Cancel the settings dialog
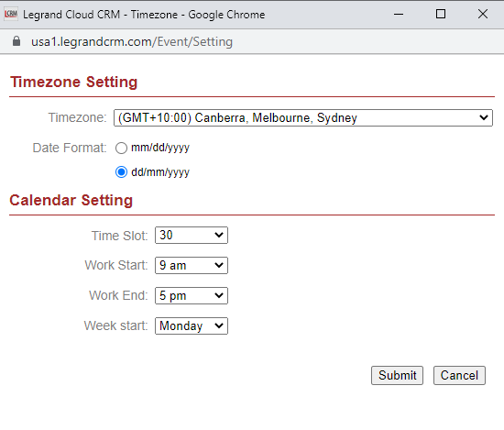The image size is (504, 430). [x=459, y=375]
